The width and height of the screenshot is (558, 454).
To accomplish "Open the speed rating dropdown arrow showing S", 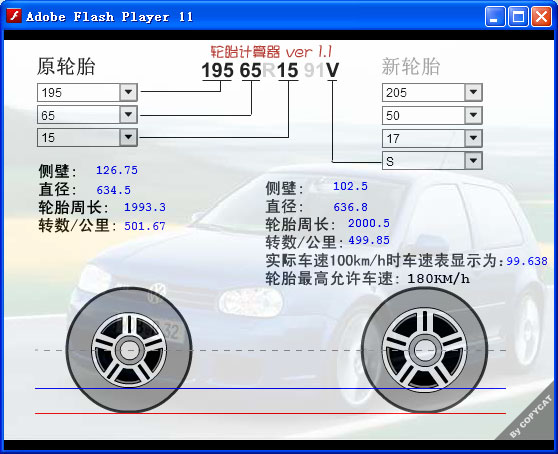I will 473,161.
